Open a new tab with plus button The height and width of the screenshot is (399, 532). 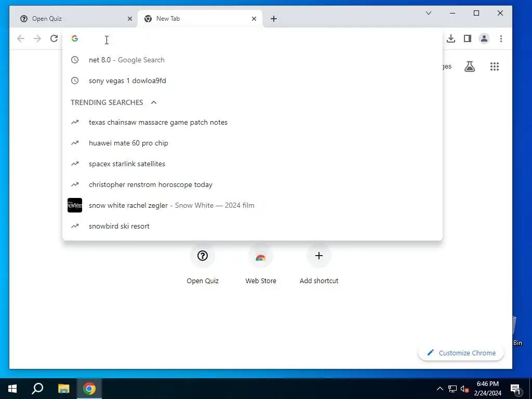tap(274, 19)
